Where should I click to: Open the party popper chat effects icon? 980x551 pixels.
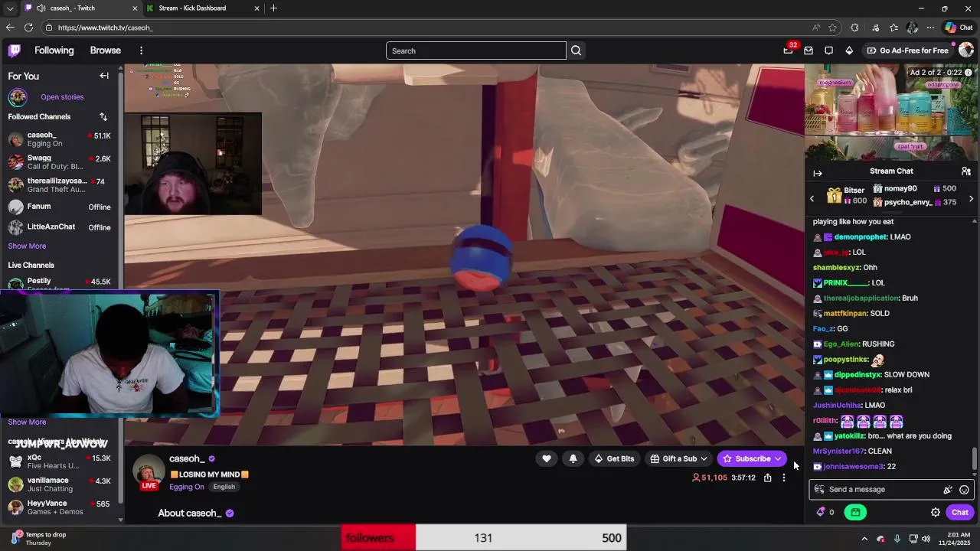(x=947, y=490)
